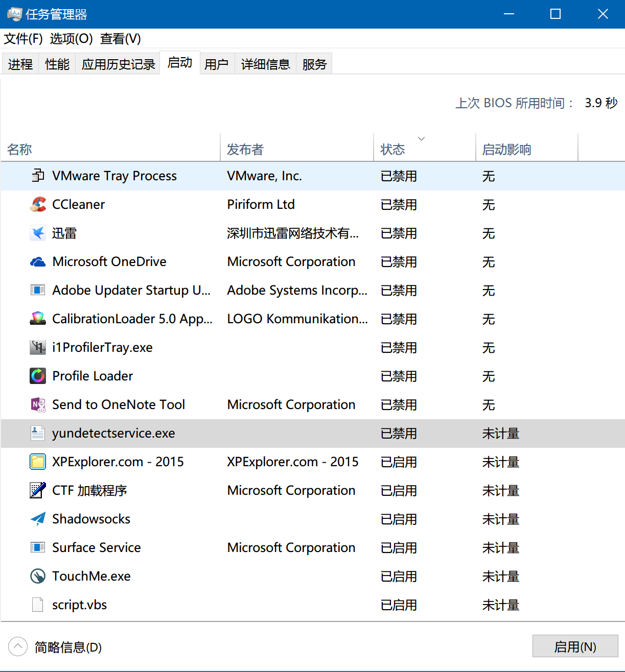This screenshot has height=672, width=625.
Task: Click the Adobe Systems Incorp... publisher cell
Action: (297, 290)
